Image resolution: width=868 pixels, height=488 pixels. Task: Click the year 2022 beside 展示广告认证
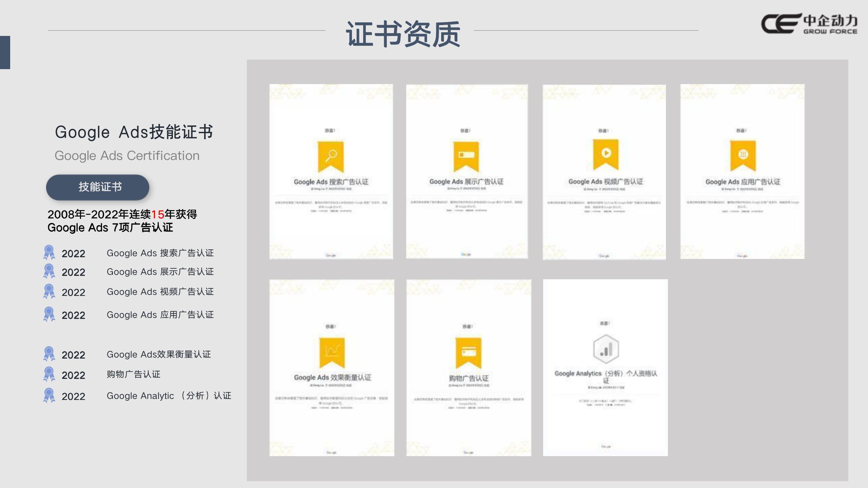tap(73, 272)
